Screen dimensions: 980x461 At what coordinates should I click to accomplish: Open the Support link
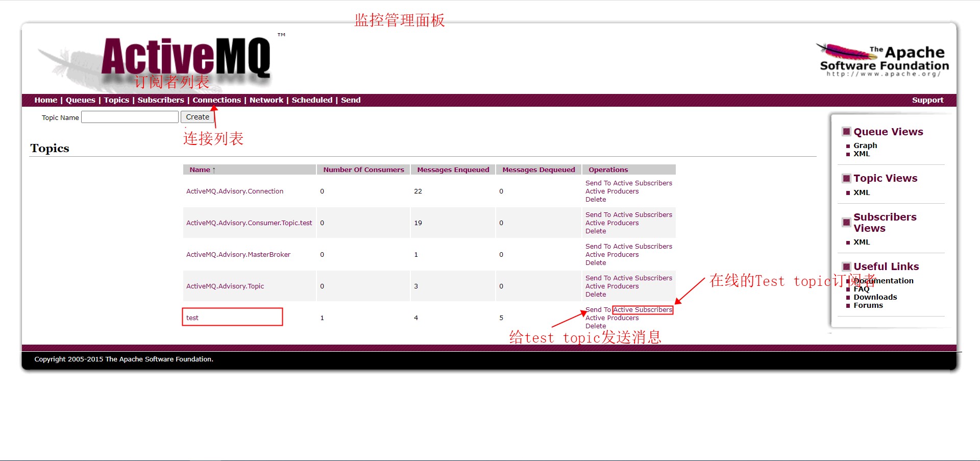coord(927,100)
